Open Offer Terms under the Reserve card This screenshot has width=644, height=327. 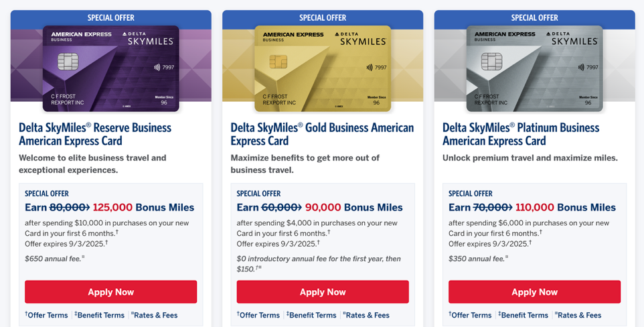46,315
